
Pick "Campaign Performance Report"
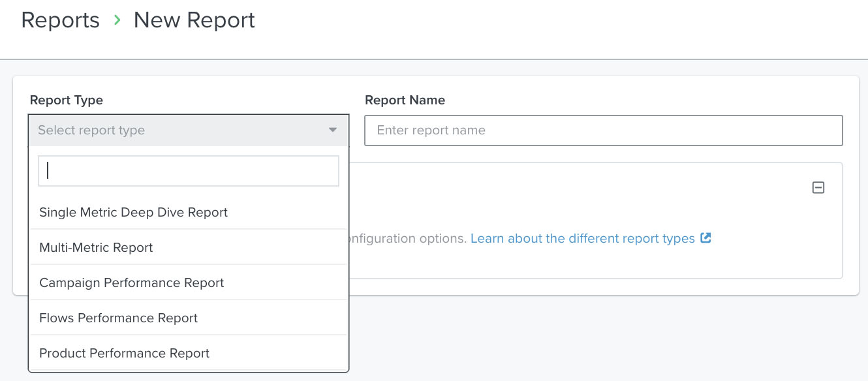tap(132, 282)
